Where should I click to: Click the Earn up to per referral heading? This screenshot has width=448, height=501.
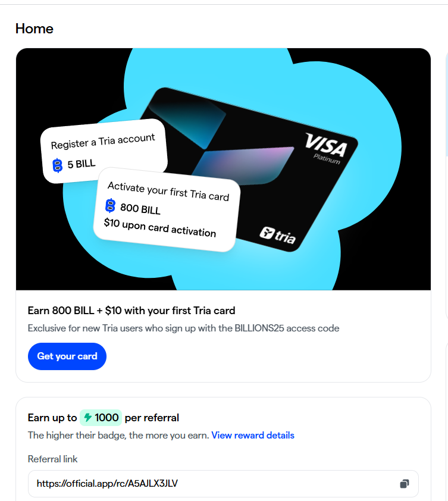(x=103, y=418)
